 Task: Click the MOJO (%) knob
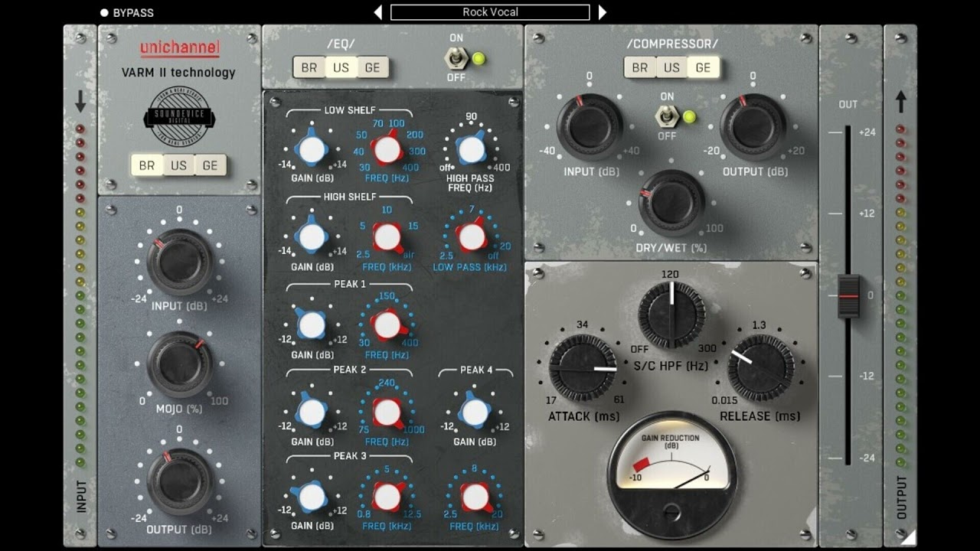click(179, 365)
